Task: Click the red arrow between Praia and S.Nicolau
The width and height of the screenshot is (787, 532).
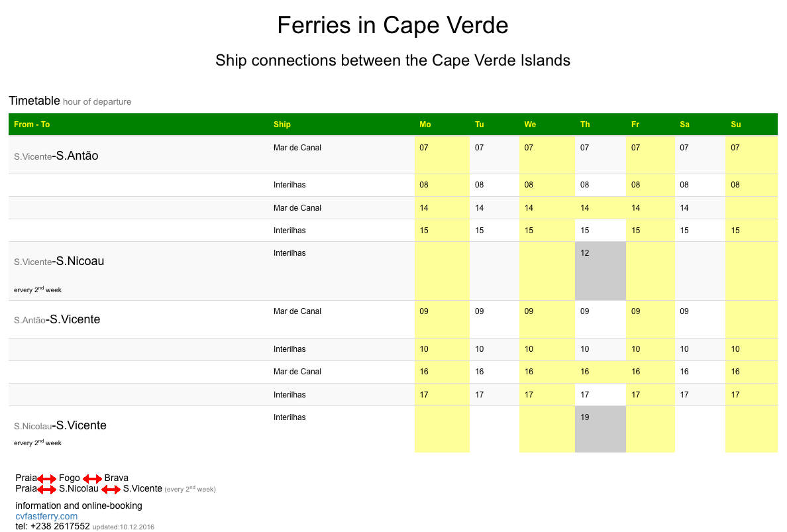Action: point(47,490)
